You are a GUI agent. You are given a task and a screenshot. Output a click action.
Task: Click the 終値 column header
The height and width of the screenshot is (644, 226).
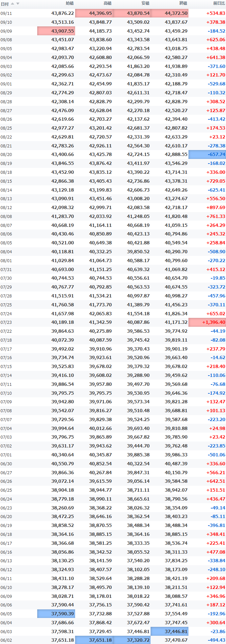pos(183,3)
